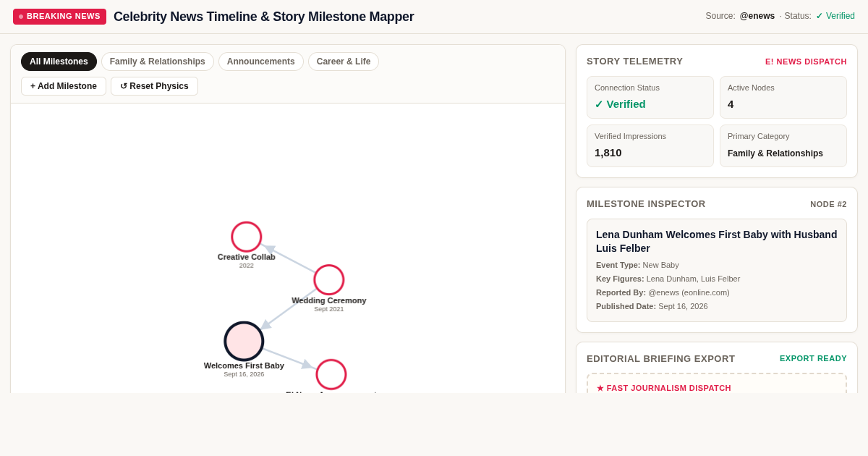
Task: Click the Breaking News badge
Action: (59, 17)
